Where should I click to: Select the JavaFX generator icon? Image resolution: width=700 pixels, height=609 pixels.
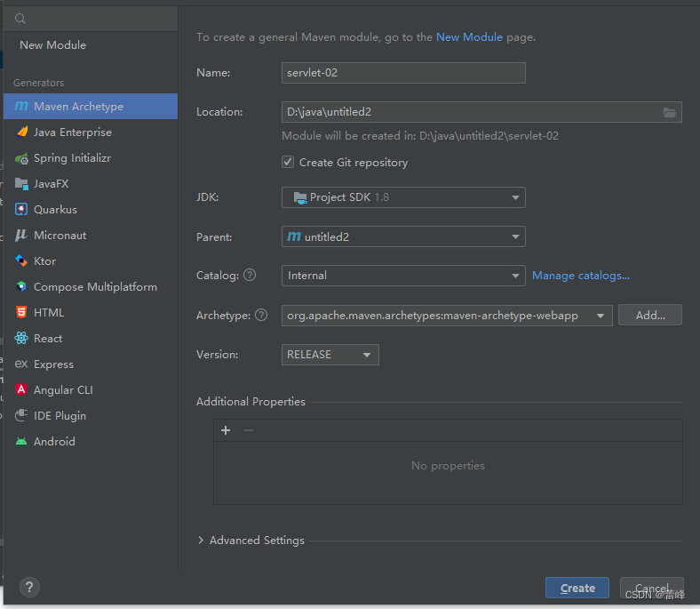coord(21,184)
